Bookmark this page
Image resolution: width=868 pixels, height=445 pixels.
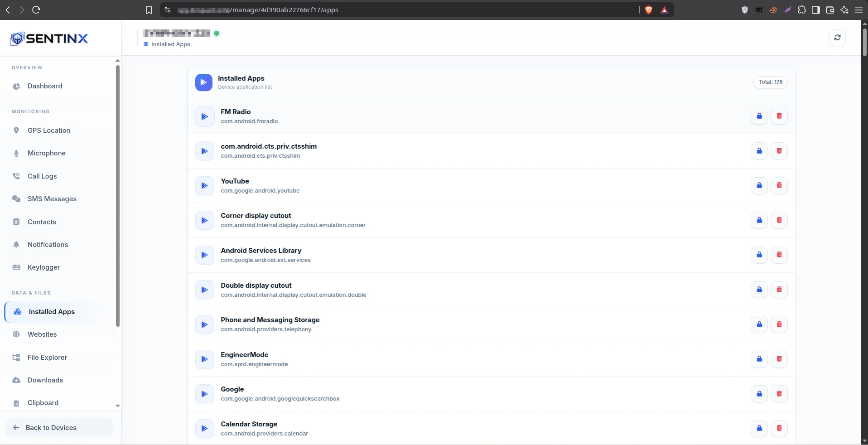coord(149,10)
